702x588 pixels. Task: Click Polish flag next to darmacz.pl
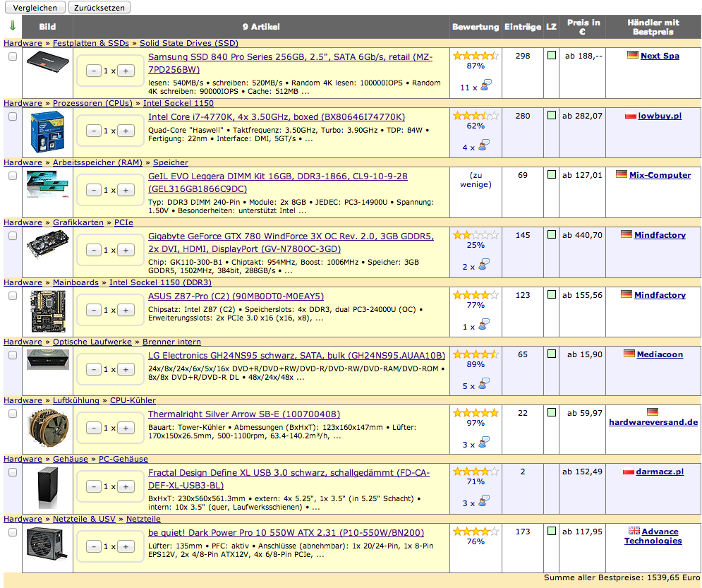coord(629,471)
